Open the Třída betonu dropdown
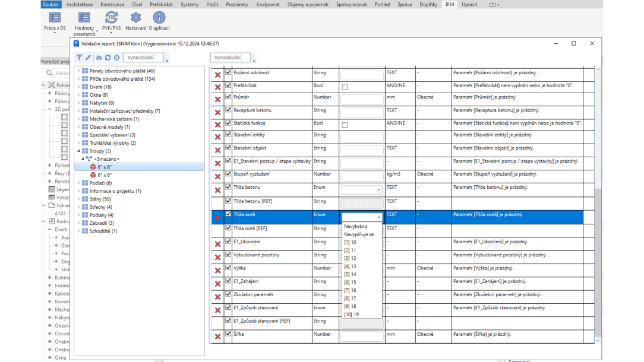 point(362,190)
